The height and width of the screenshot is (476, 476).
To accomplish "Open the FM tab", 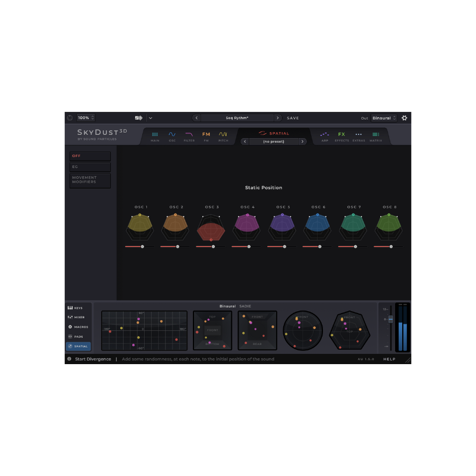I will click(x=206, y=137).
